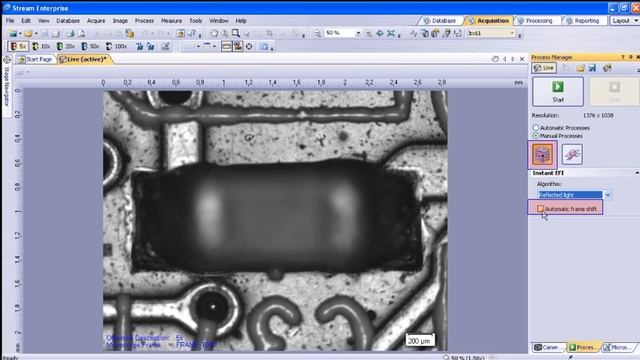Open the File menu

(10, 20)
